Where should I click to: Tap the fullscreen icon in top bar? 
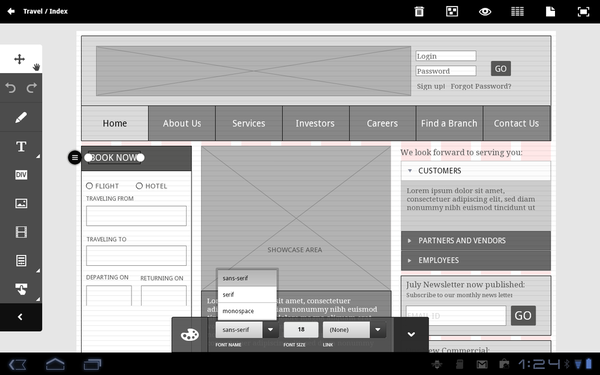point(583,11)
